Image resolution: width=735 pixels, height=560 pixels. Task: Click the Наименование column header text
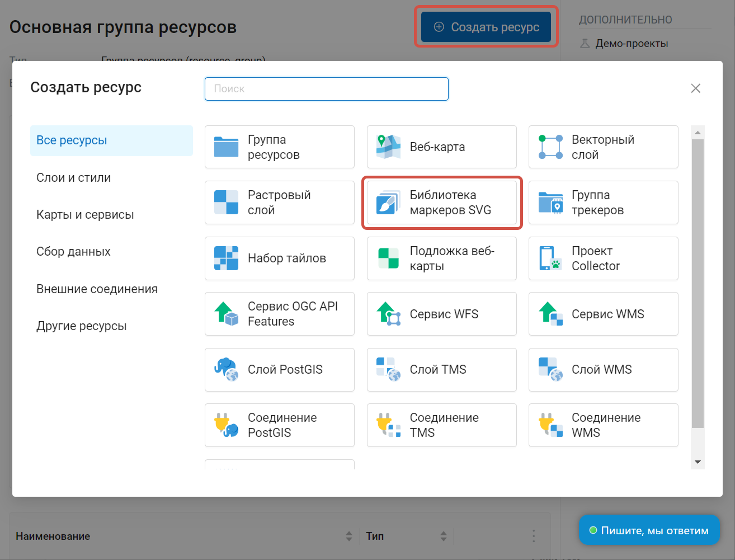point(53,536)
